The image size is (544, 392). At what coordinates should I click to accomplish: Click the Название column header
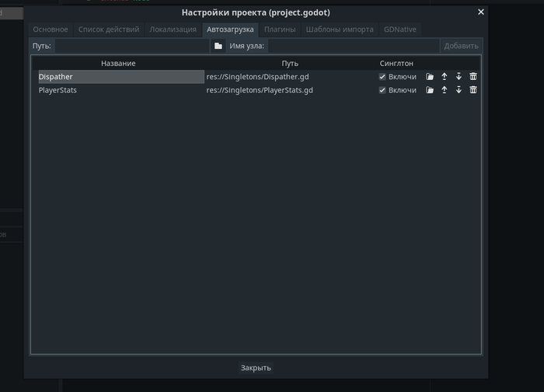118,64
